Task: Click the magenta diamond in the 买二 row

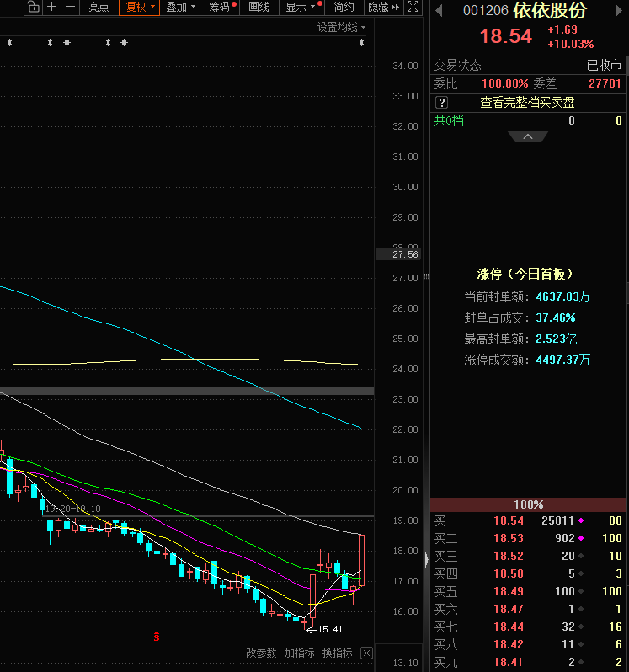Action: click(x=581, y=538)
